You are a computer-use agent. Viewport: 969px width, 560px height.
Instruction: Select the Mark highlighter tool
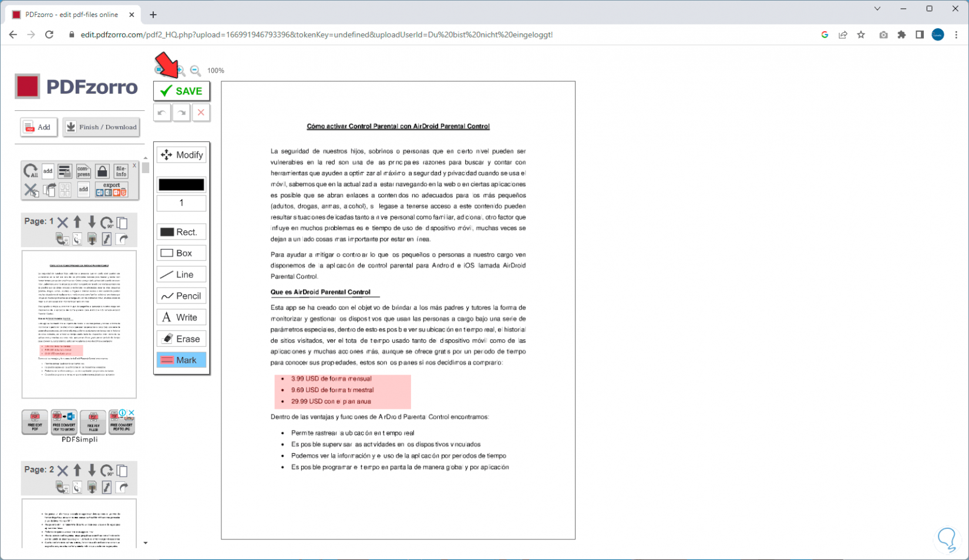[x=181, y=360]
